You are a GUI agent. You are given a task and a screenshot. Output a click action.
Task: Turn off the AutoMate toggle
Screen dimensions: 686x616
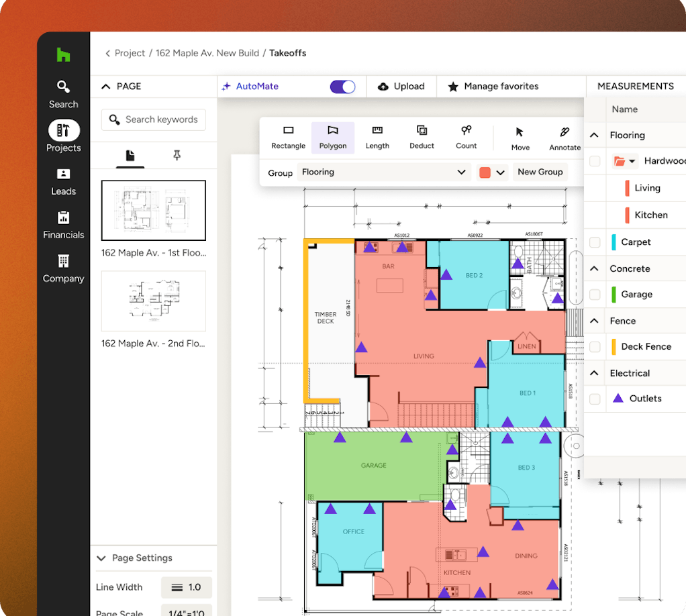coord(342,87)
